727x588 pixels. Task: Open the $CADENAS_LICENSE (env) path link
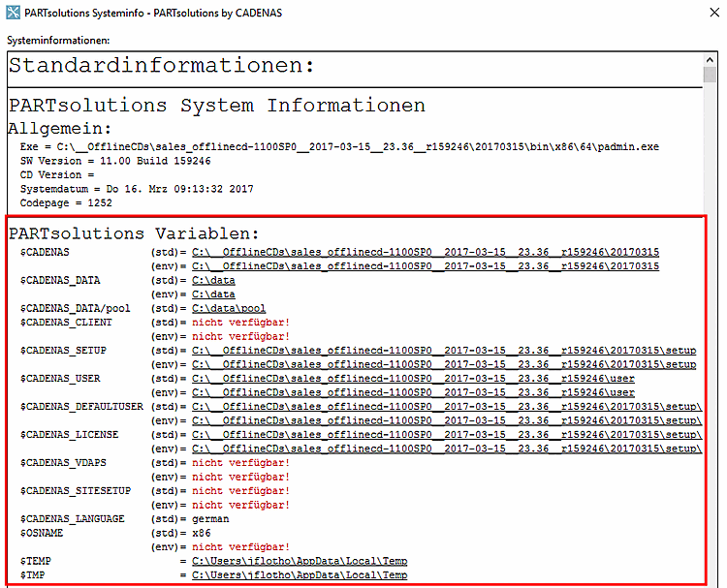tap(447, 449)
